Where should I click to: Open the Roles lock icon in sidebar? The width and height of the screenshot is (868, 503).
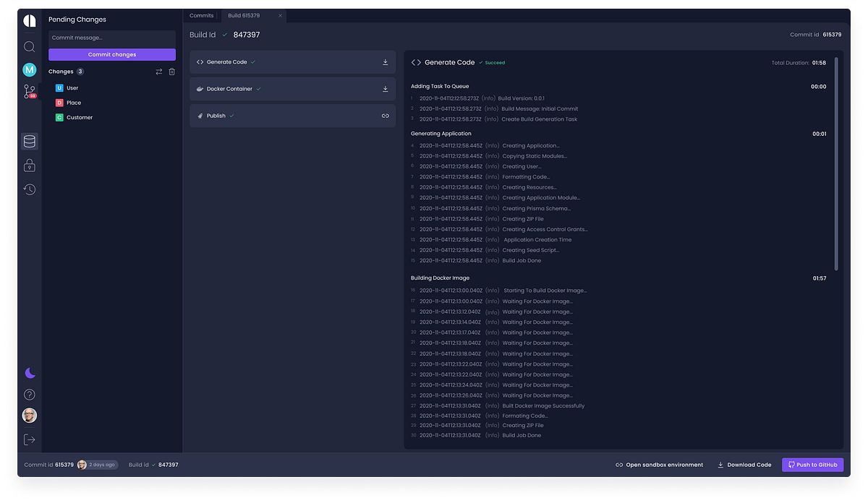[29, 165]
